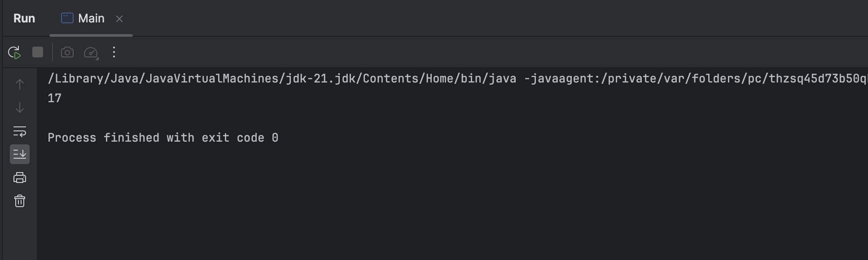This screenshot has height=260, width=868.
Task: Toggle soft-wrap in console
Action: [x=20, y=131]
